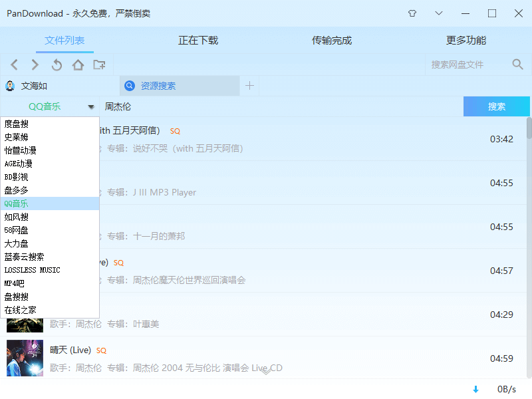
Task: Choose 如风搜 from the source list
Action: (50, 217)
